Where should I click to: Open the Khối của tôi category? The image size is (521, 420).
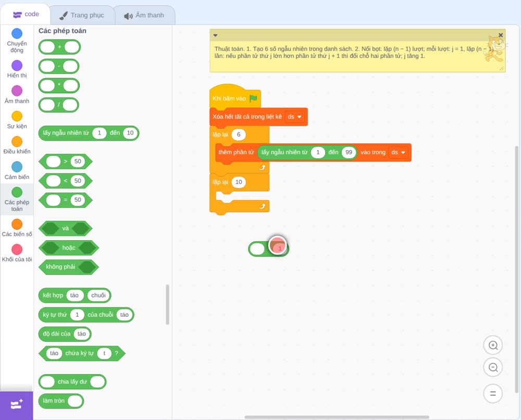17,253
